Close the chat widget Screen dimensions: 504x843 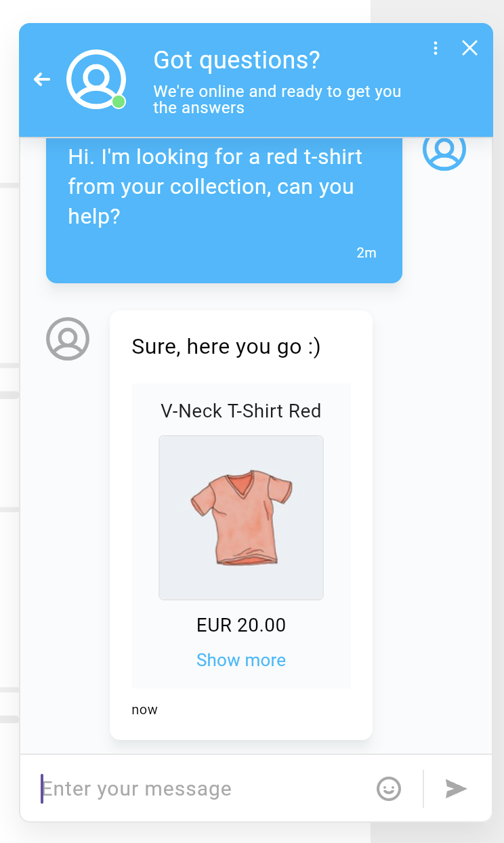469,47
